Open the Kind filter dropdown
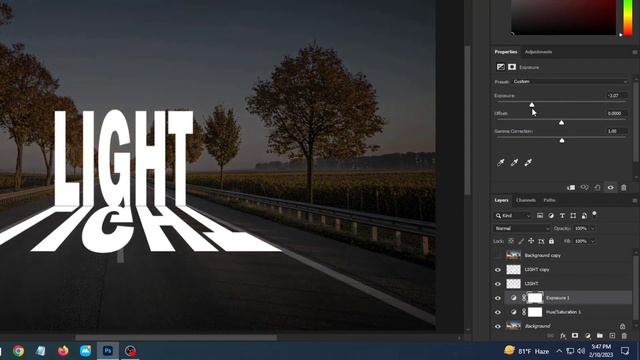This screenshot has width=640, height=360. 513,216
